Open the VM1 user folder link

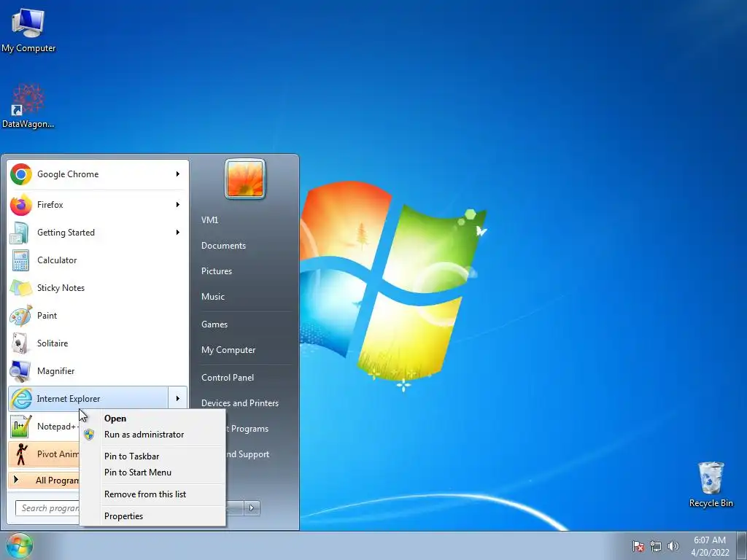[x=209, y=220]
